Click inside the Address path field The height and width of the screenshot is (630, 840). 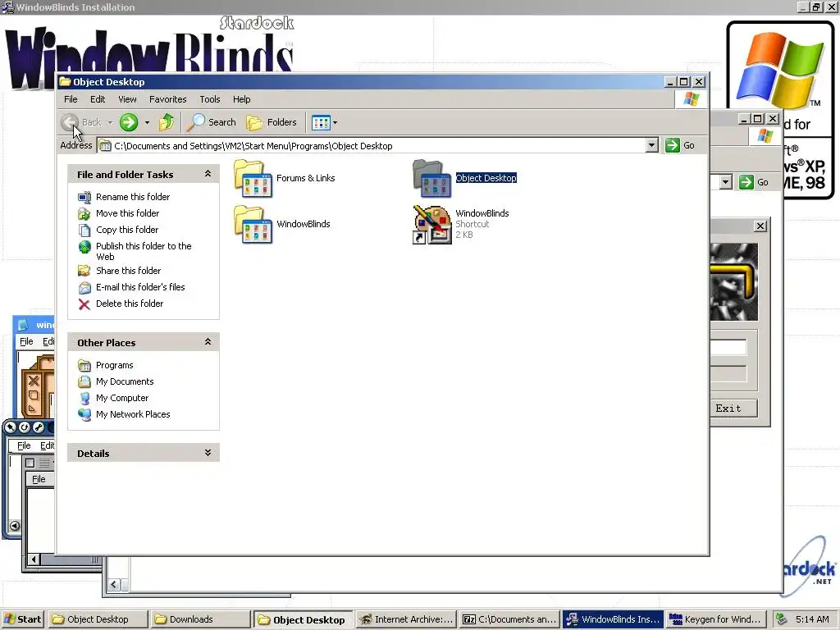click(372, 146)
